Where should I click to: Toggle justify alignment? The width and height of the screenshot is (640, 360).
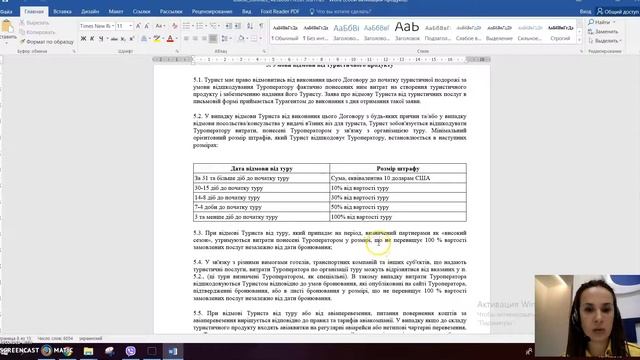tap(213, 39)
